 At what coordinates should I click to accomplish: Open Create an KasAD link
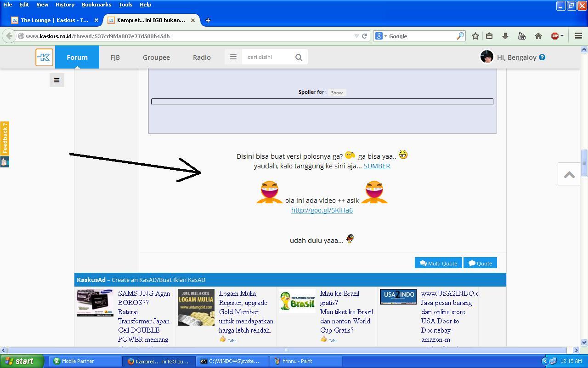tap(158, 280)
